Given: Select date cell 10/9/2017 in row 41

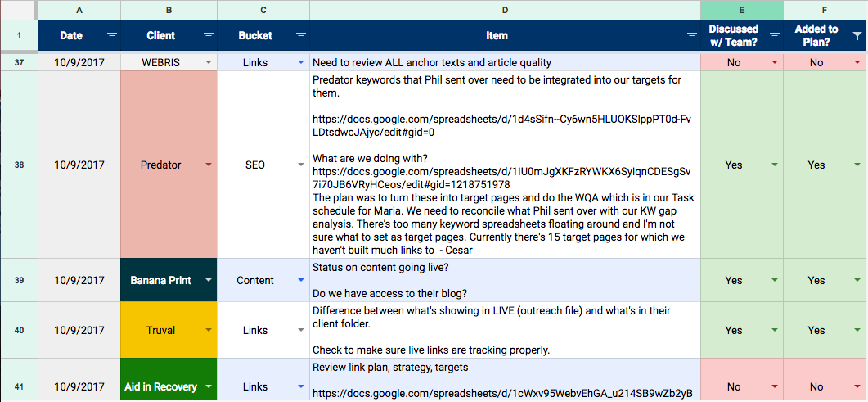Looking at the screenshot, I should [79, 379].
